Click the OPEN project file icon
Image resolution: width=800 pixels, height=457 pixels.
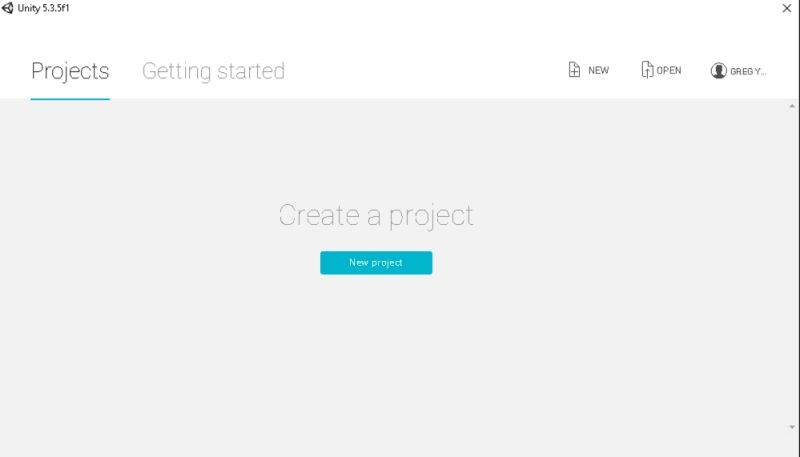pyautogui.click(x=647, y=69)
